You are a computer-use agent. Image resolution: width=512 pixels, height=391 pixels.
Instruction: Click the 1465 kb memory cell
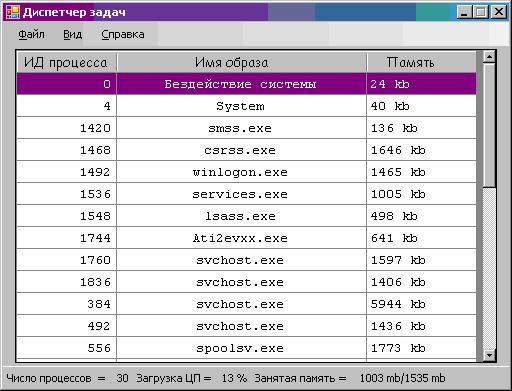[421, 172]
